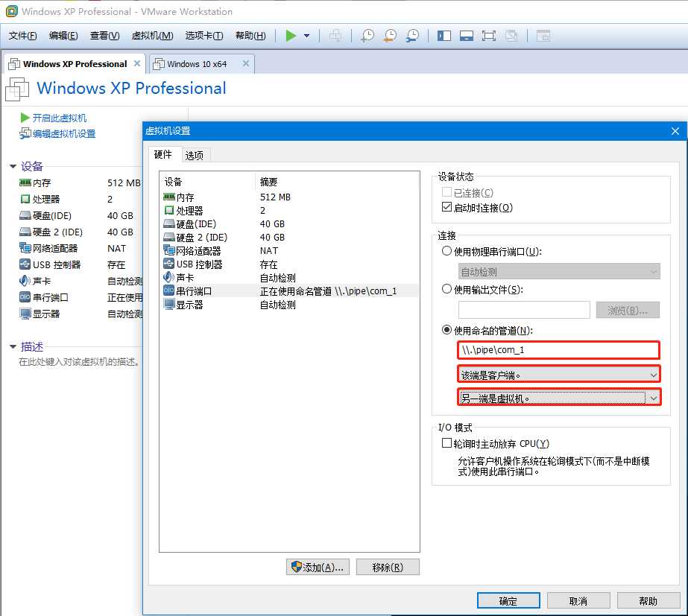688x616 pixels.
Task: Click the 添加(A)... button
Action: tap(318, 567)
